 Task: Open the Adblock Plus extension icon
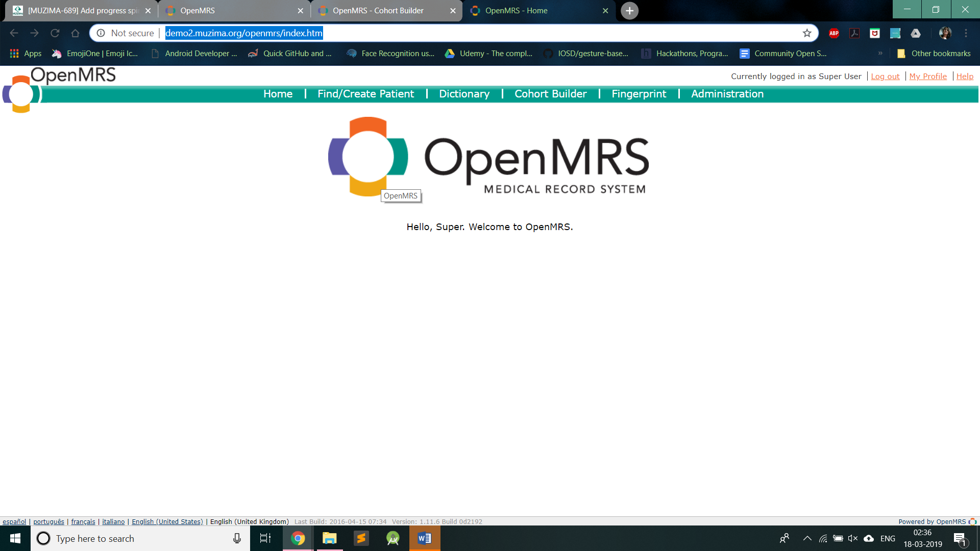pos(834,33)
